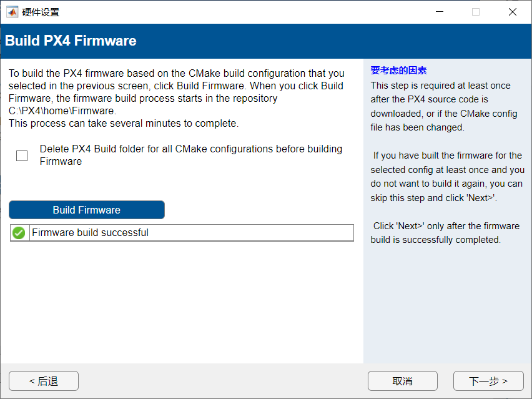
Task: Click the 'only after the firmware build' note
Action: point(446,233)
